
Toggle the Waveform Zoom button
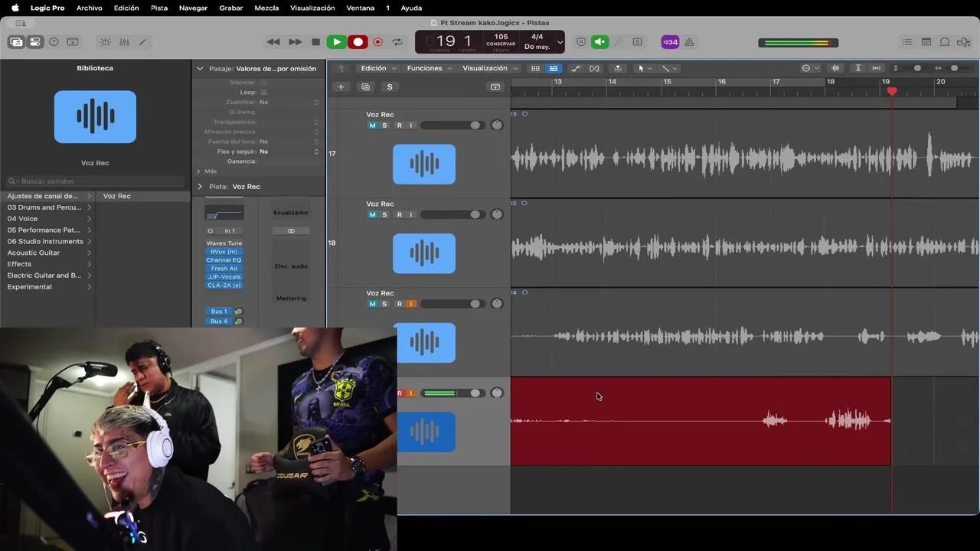tap(835, 68)
